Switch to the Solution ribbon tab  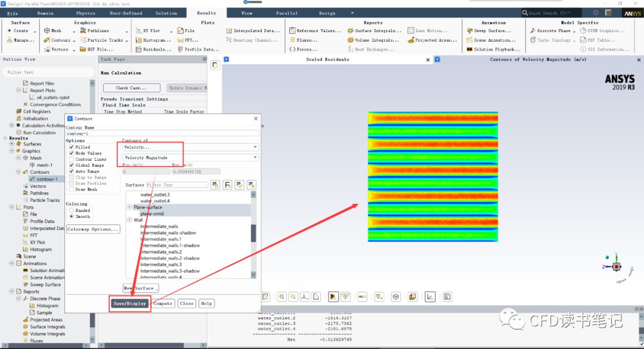[166, 13]
